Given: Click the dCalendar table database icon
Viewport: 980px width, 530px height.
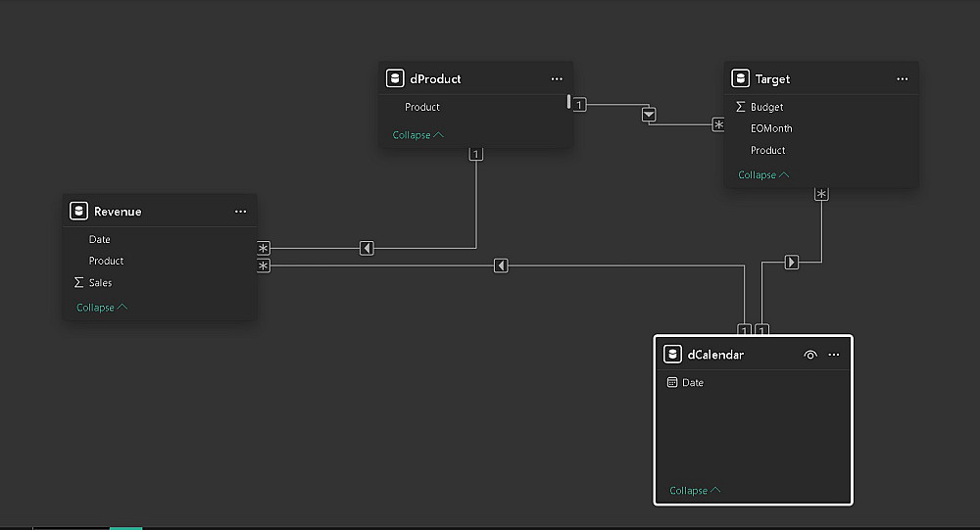Looking at the screenshot, I should point(672,354).
